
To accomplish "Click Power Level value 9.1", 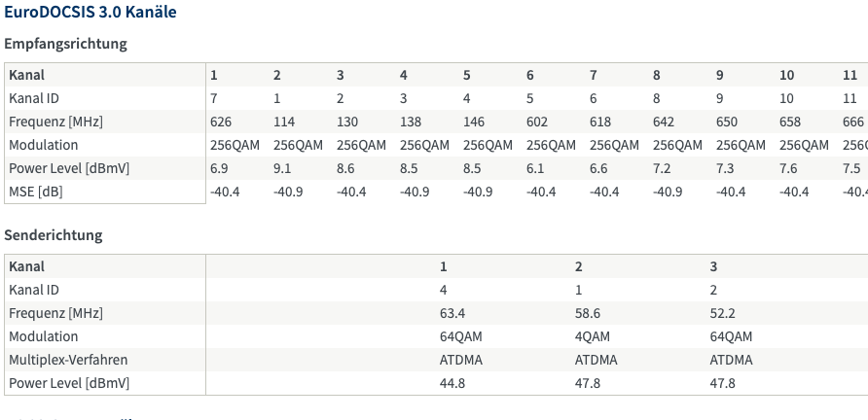I will tap(282, 168).
